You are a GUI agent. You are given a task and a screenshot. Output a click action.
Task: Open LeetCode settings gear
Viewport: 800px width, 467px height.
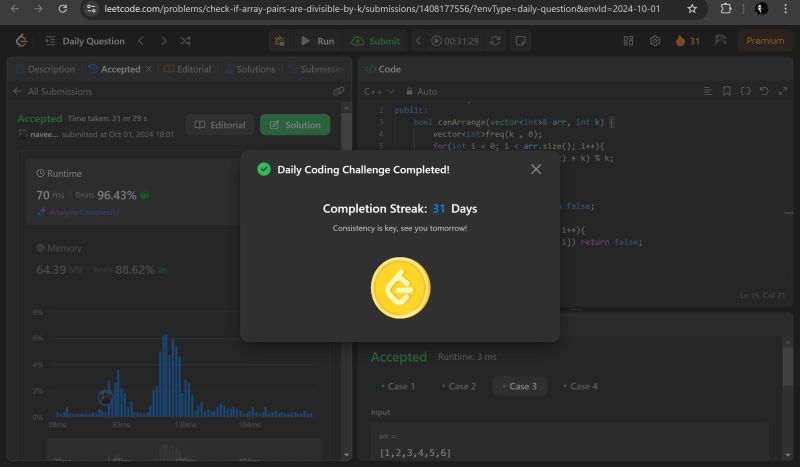point(655,41)
